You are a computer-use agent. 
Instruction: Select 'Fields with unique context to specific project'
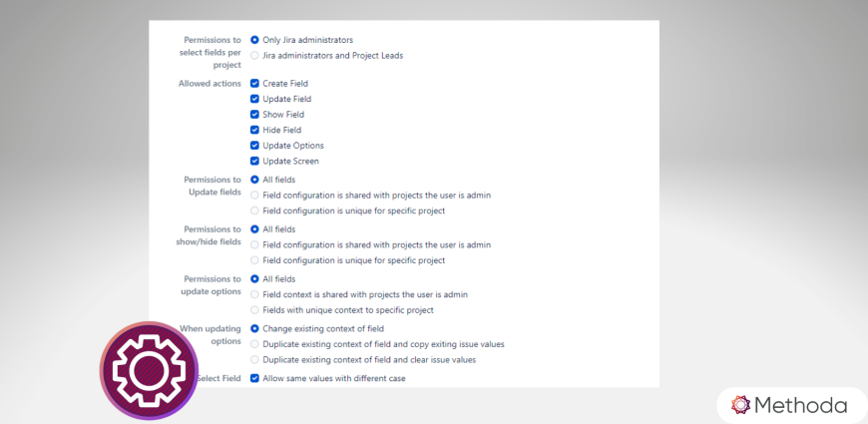click(x=255, y=310)
